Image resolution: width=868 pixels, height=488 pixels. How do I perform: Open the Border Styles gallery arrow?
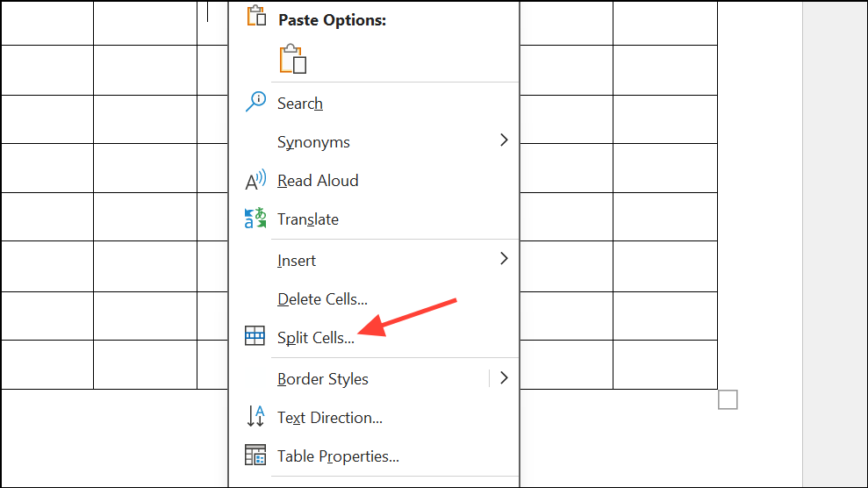tap(504, 378)
